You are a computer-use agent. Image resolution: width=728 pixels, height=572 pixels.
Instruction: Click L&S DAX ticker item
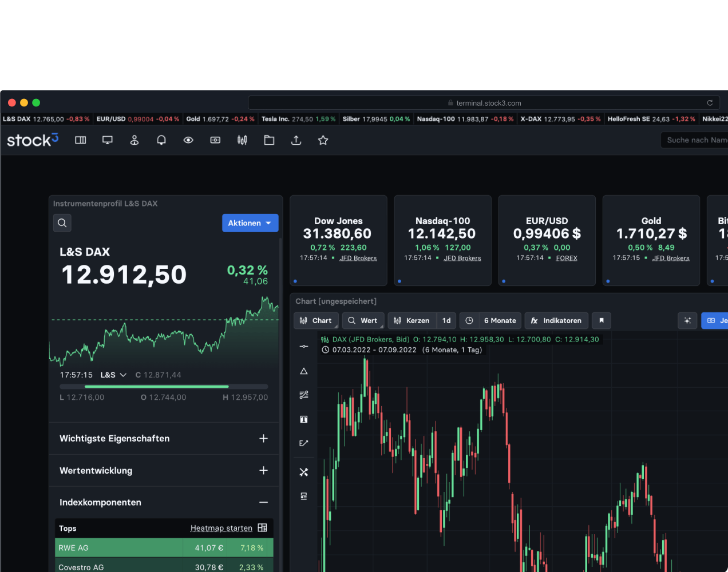click(46, 119)
